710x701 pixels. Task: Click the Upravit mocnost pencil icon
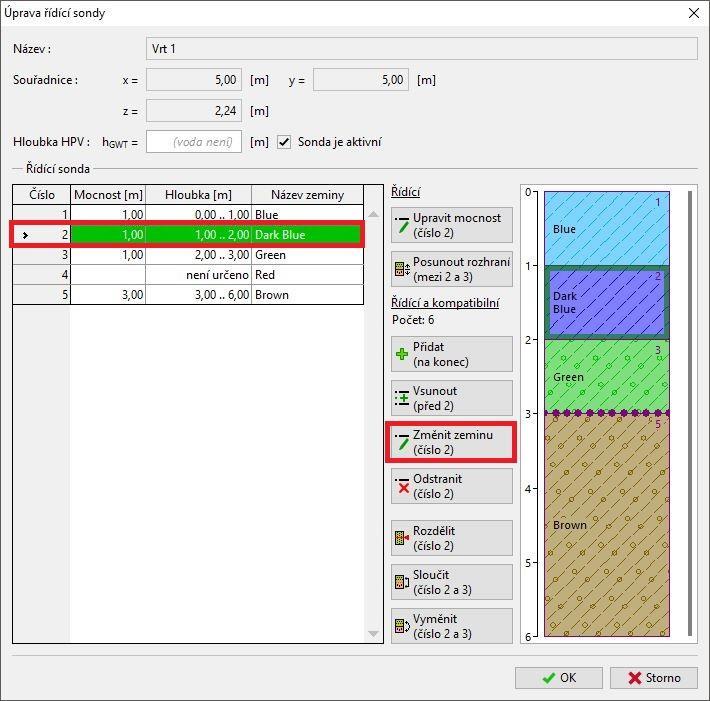pyautogui.click(x=402, y=225)
